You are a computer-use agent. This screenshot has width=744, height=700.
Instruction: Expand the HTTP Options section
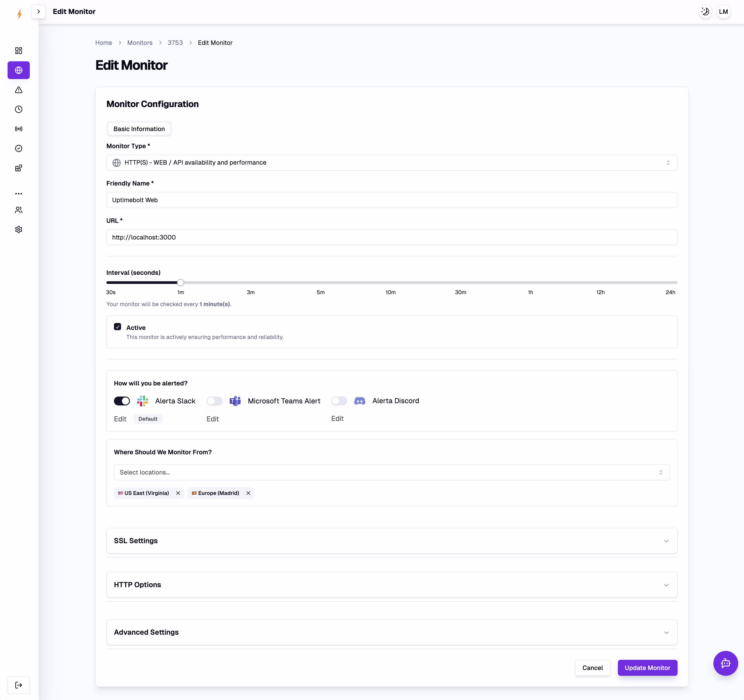(x=392, y=585)
